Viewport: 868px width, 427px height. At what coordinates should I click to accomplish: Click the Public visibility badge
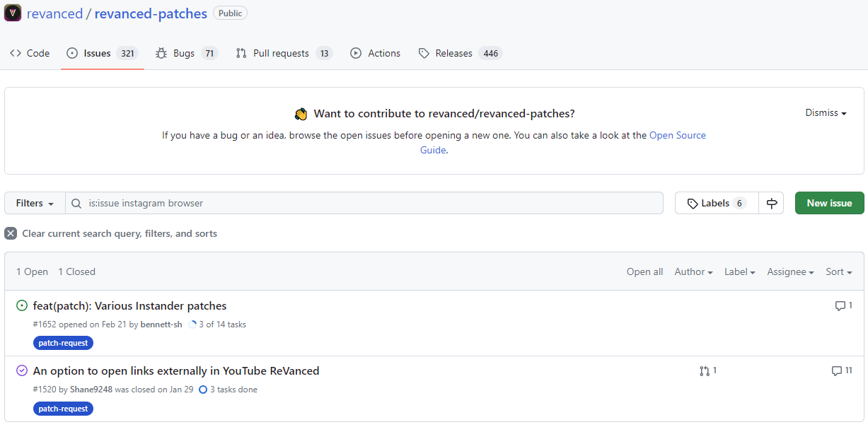pos(230,13)
